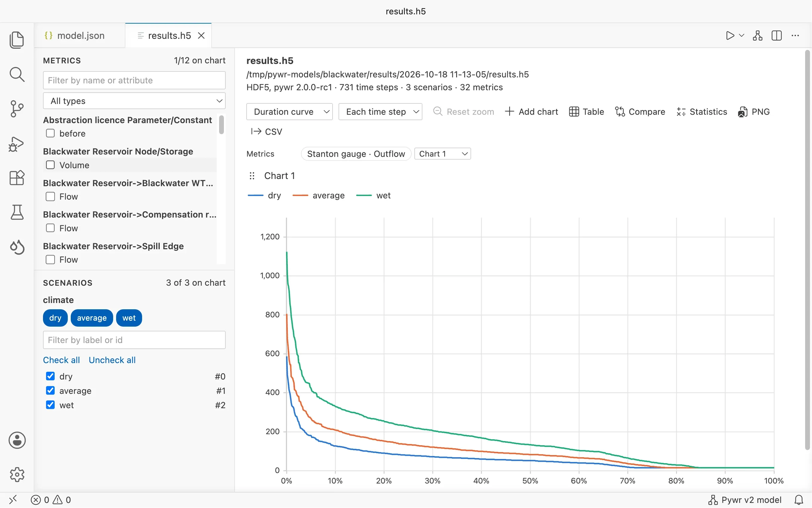Check the Spill Edge Flow checkbox
Viewport: 812px width, 508px height.
pos(50,260)
